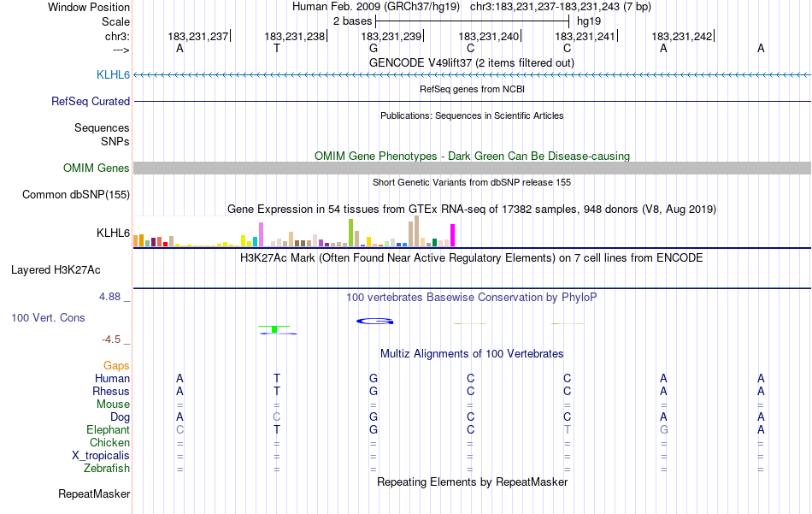Click the Sequences publications track label
The image size is (812, 514).
coord(102,127)
